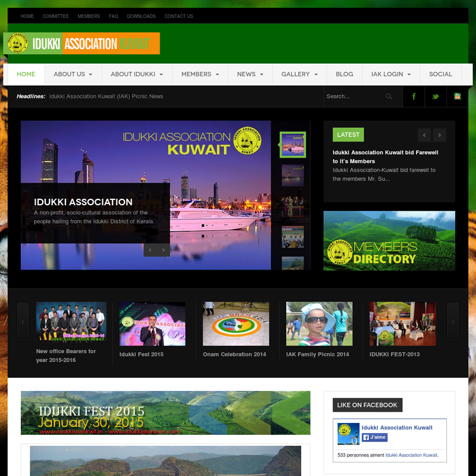Open New office Bearers 2015-2016 caption link
476x476 pixels.
[x=66, y=355]
